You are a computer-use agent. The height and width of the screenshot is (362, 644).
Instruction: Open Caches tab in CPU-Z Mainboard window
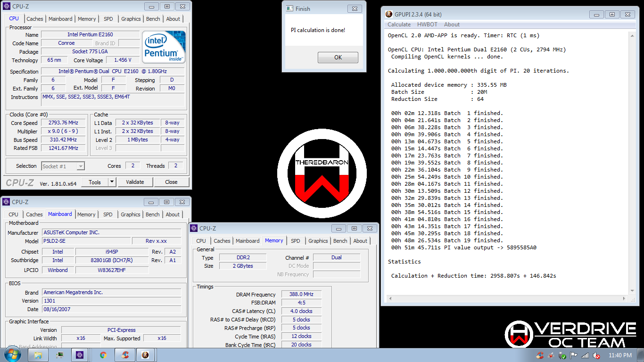click(34, 214)
